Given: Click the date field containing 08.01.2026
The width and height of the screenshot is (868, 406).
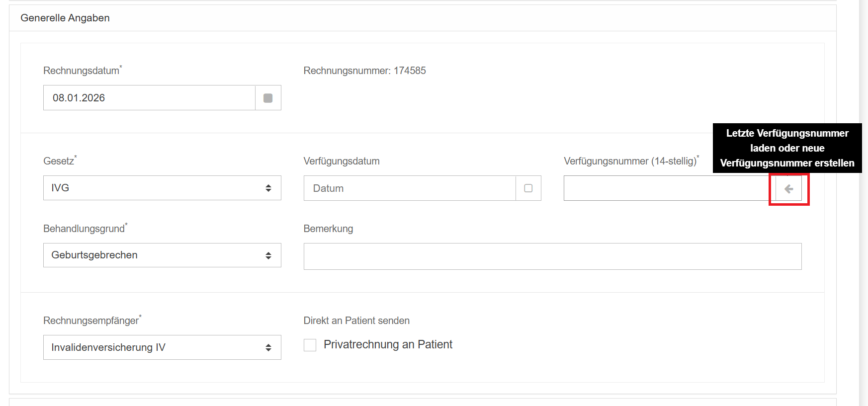Looking at the screenshot, I should (149, 98).
